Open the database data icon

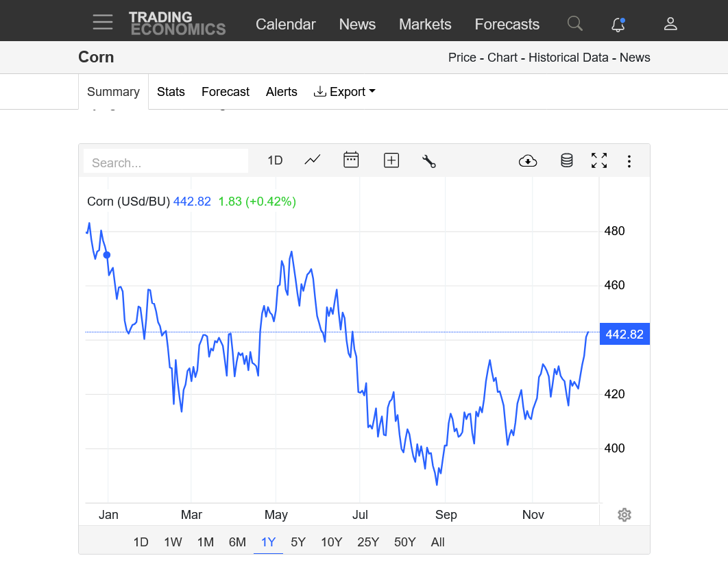(x=566, y=160)
